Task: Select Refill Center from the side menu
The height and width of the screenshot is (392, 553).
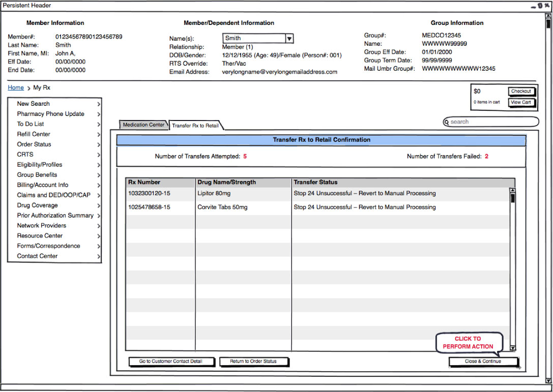Action: coord(34,134)
